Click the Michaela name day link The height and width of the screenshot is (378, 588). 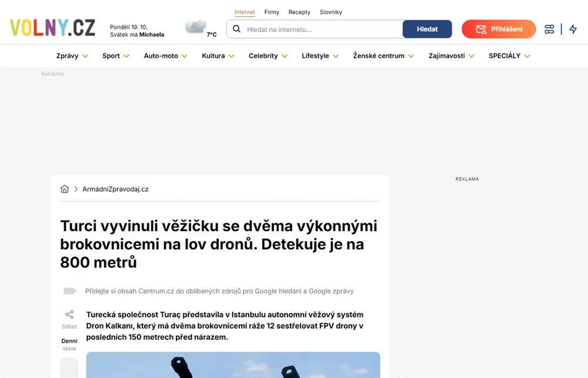coord(152,35)
